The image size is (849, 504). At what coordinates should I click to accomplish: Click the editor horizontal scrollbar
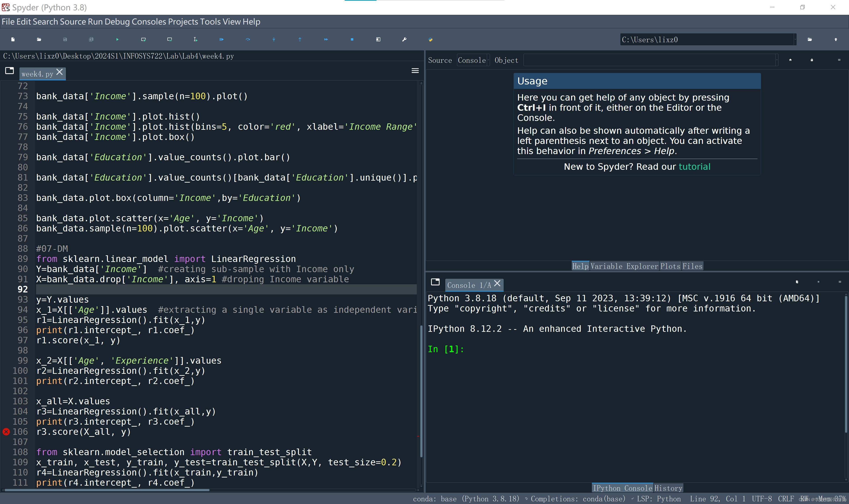107,490
